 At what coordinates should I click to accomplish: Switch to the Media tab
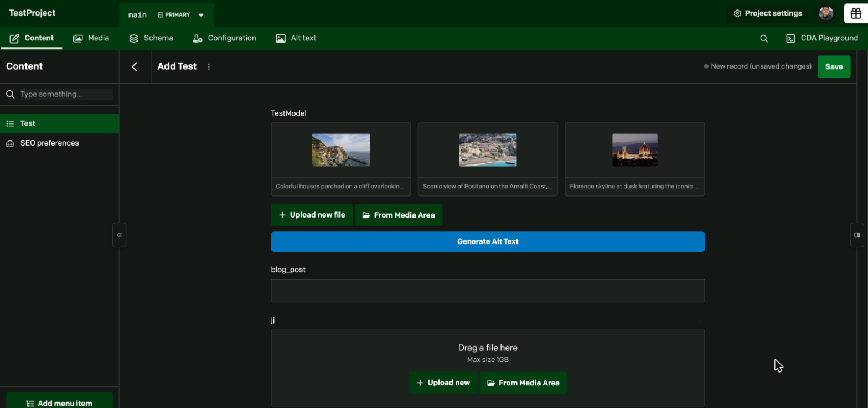pyautogui.click(x=91, y=38)
